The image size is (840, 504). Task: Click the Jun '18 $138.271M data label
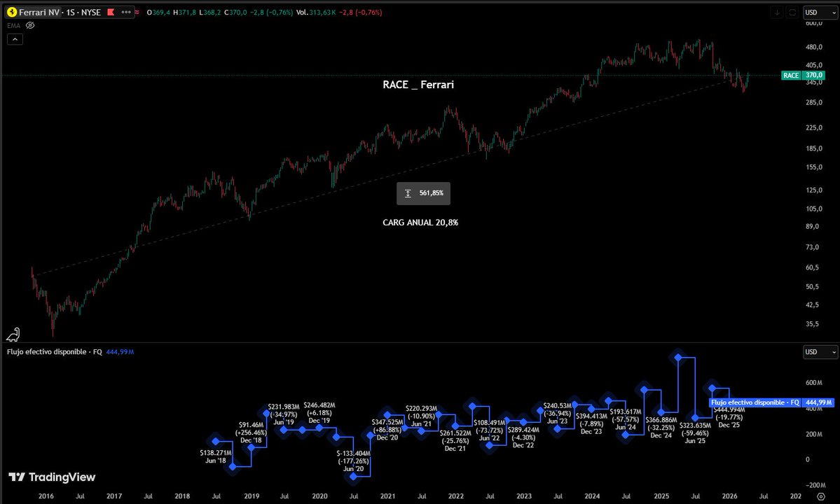coord(215,456)
